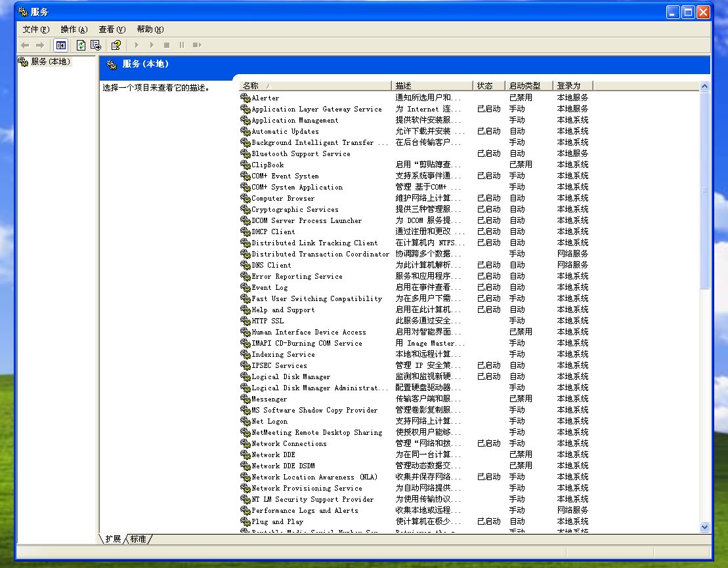Select Distributed Transaction Coordinator name
Screen dimensions: 728x568
click(x=320, y=254)
